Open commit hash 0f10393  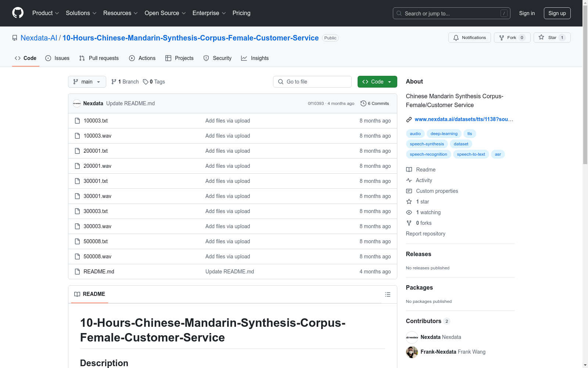(x=316, y=103)
